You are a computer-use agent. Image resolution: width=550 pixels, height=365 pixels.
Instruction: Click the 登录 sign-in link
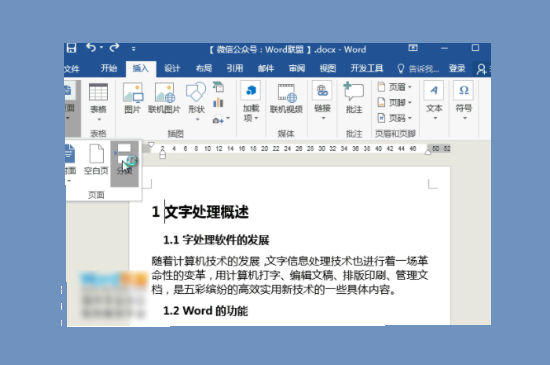pos(457,68)
